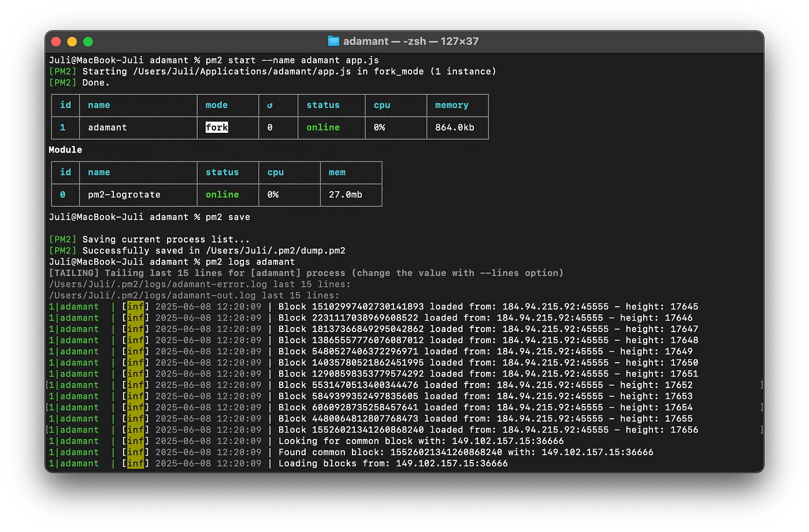Click the 'online' status of pm2-logrotate

pyautogui.click(x=222, y=195)
